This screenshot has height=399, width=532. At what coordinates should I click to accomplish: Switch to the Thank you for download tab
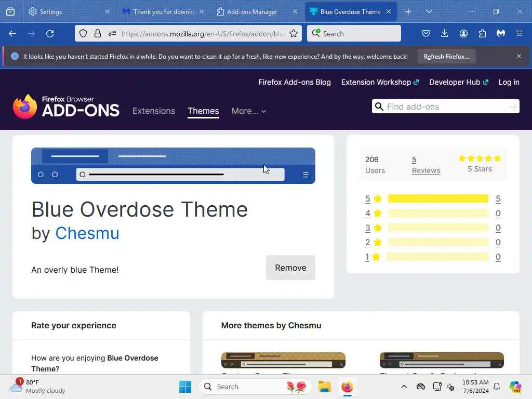(163, 12)
